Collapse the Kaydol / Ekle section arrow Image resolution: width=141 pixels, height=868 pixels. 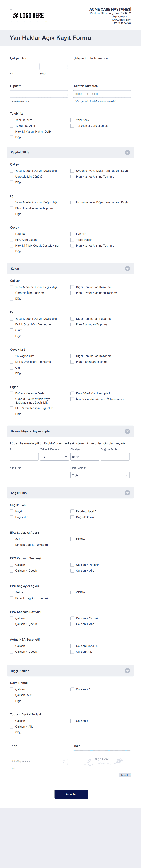pyautogui.click(x=128, y=152)
